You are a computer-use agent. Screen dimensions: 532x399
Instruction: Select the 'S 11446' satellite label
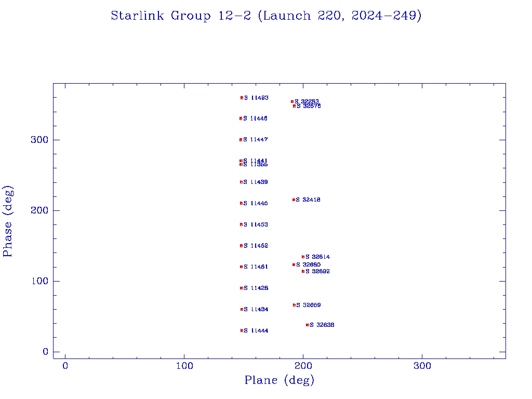click(x=255, y=118)
